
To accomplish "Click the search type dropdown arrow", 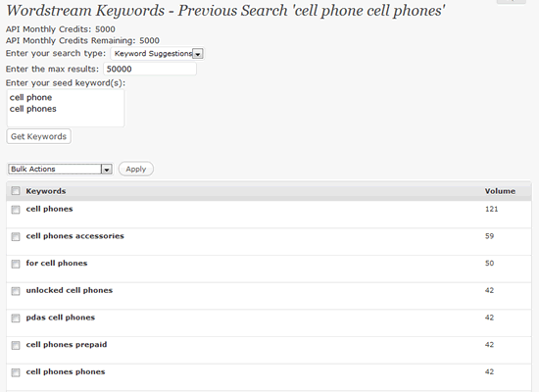I will pyautogui.click(x=198, y=54).
